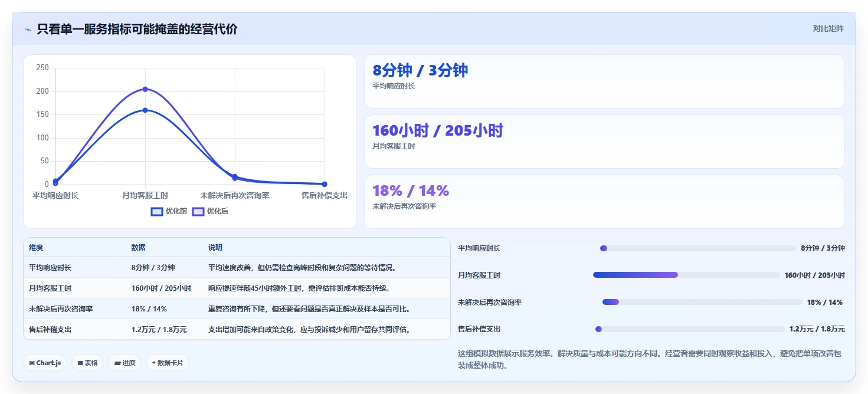Click progress value 160小时 / 205小时
868x394 pixels.
pos(815,275)
